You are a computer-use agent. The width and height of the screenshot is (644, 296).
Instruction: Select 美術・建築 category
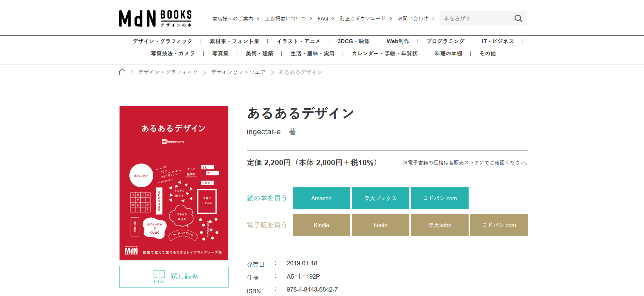[x=260, y=53]
